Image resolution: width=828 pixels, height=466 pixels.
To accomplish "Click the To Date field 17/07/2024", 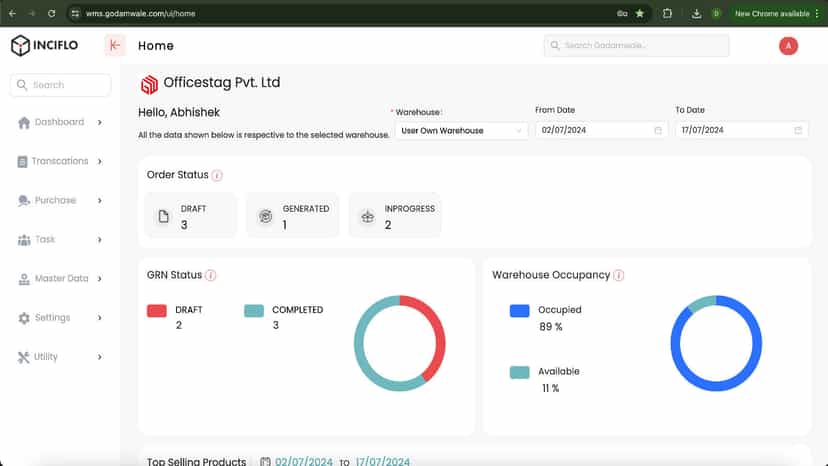I will pos(741,130).
